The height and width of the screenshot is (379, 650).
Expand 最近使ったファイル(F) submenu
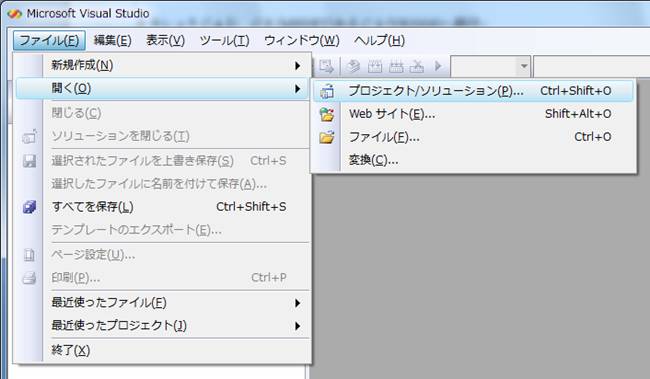pos(162,302)
